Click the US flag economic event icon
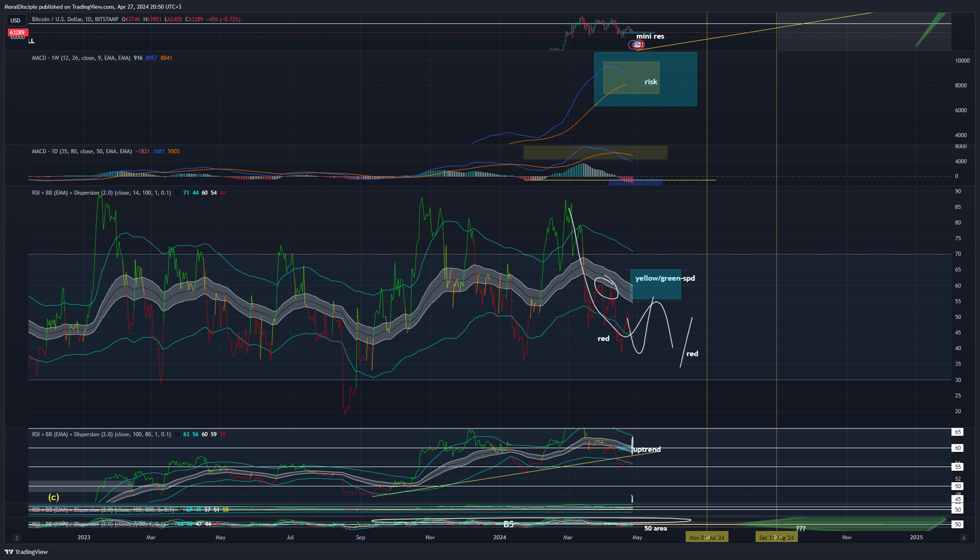The width and height of the screenshot is (980, 560). click(x=637, y=45)
